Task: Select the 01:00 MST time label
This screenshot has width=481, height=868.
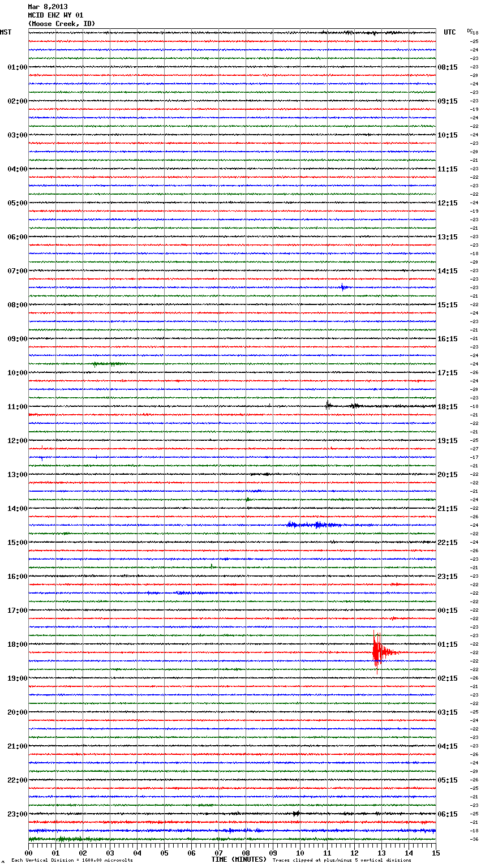Action: pos(18,67)
